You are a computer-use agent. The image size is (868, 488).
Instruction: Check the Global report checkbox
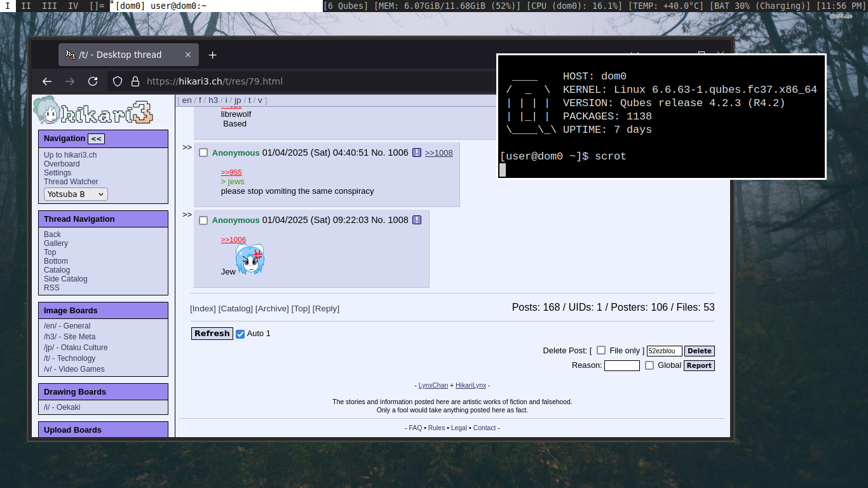click(x=649, y=365)
